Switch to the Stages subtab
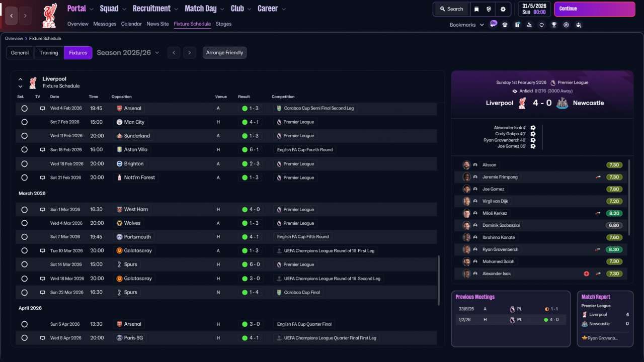 click(223, 24)
